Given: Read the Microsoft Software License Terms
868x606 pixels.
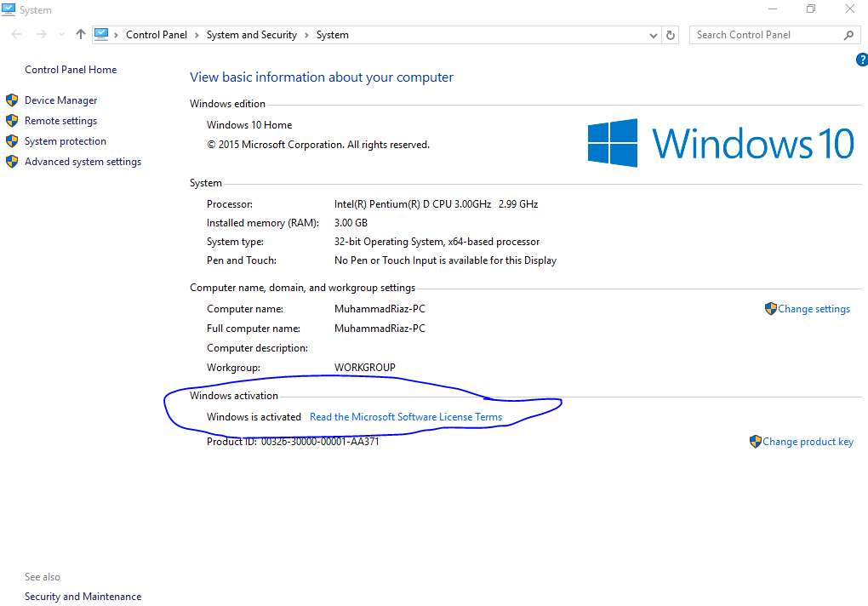Looking at the screenshot, I should pyautogui.click(x=406, y=417).
